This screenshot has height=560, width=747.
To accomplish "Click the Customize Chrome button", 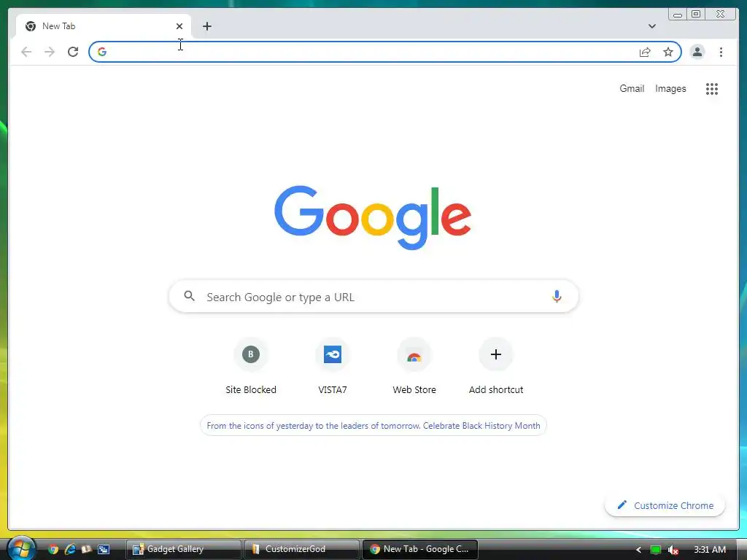I will click(665, 505).
